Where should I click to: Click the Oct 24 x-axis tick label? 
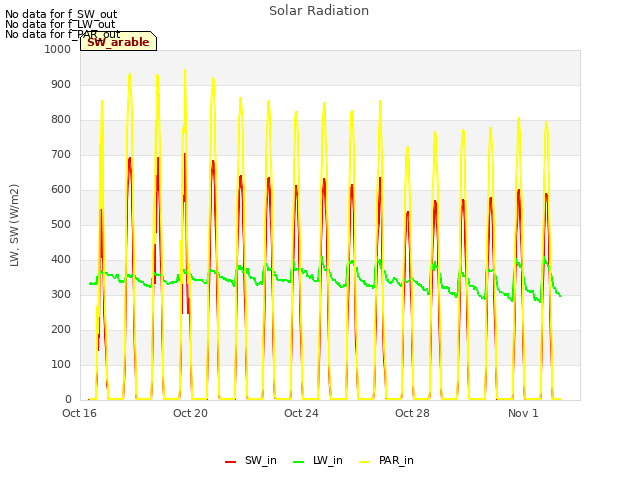point(301,413)
